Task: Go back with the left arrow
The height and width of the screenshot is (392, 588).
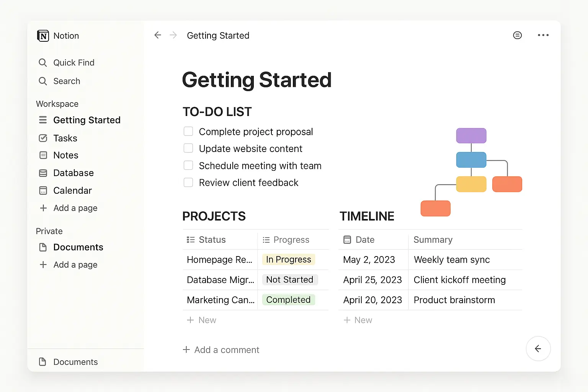Action: (158, 35)
